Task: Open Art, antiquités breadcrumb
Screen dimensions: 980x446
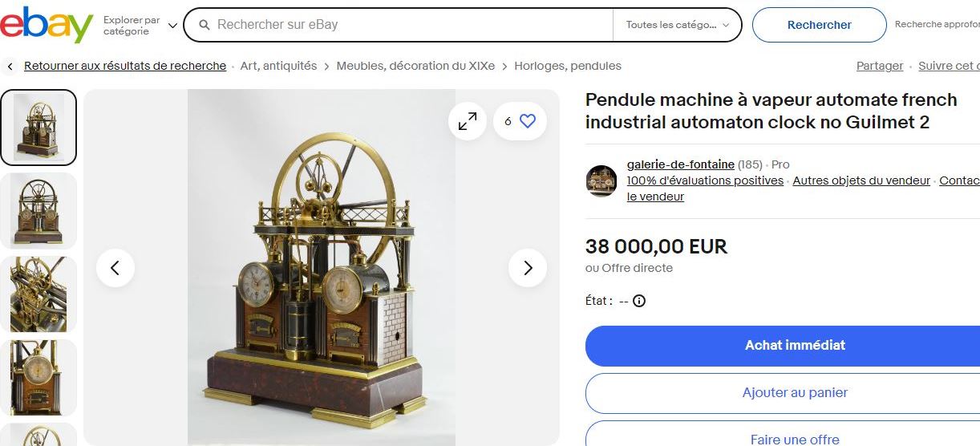Action: coord(278,66)
